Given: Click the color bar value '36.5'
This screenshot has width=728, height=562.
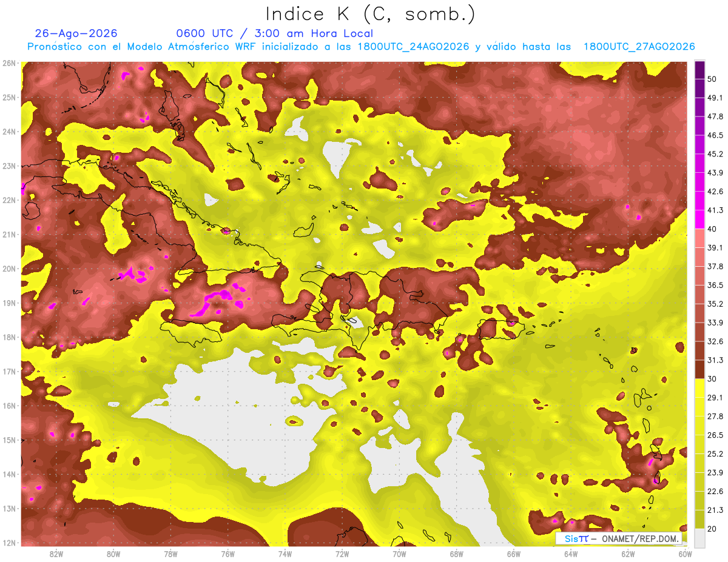Looking at the screenshot, I should pyautogui.click(x=715, y=285).
